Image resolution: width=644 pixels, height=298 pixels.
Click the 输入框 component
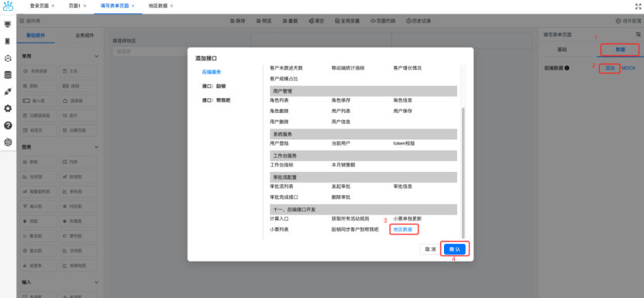pos(38,101)
